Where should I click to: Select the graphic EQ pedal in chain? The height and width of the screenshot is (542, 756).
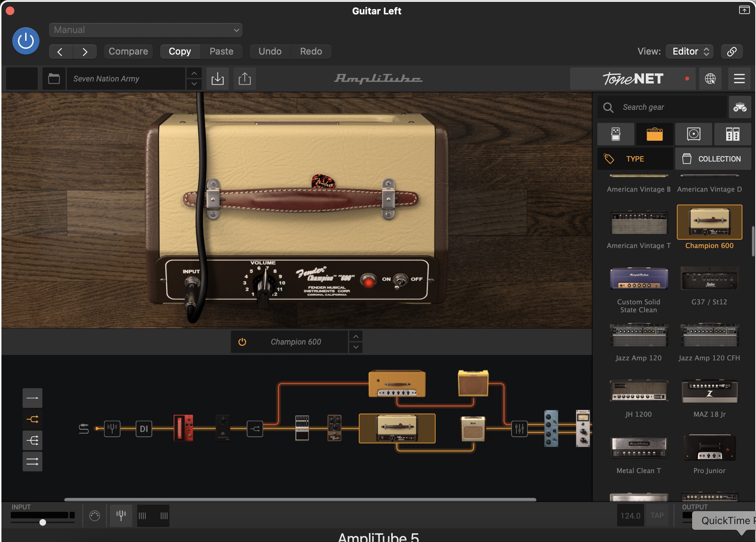[302, 428]
